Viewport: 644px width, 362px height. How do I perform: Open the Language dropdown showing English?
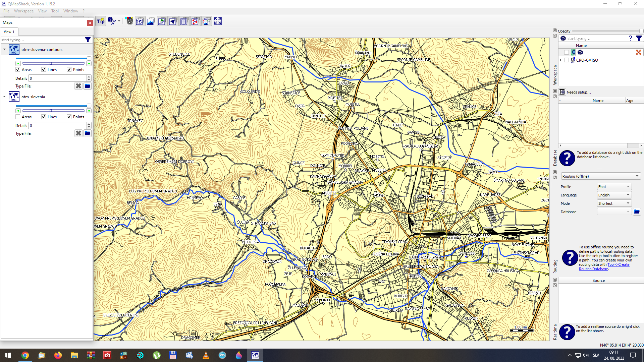[614, 195]
